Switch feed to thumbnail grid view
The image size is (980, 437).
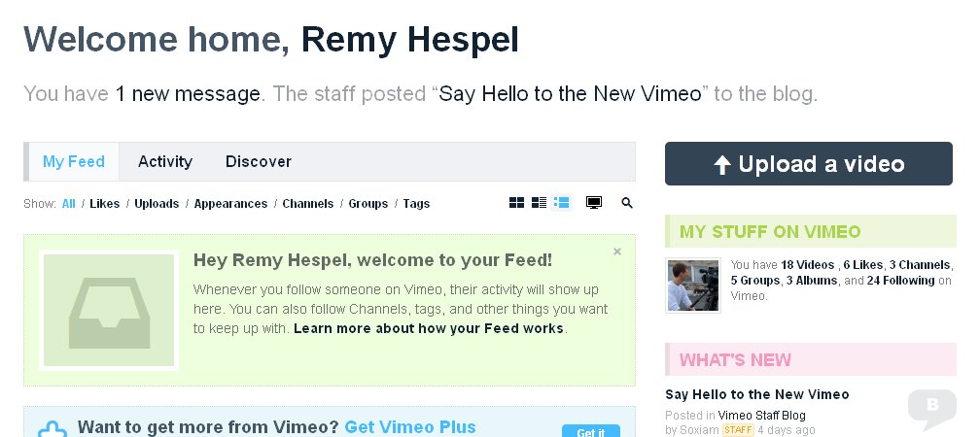tap(516, 203)
